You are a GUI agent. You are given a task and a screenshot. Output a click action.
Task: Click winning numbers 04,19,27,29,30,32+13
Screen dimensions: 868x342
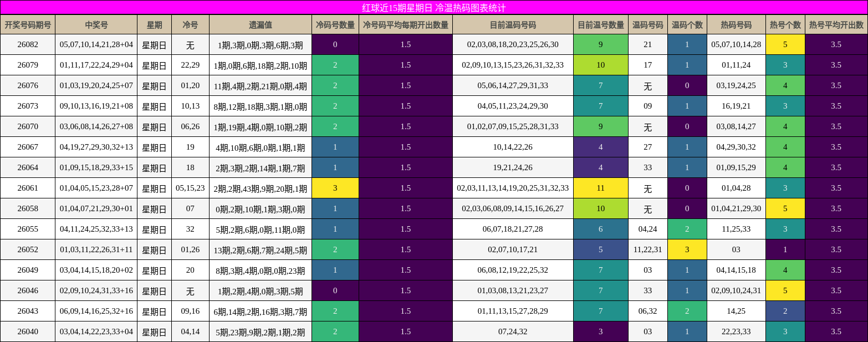click(96, 147)
